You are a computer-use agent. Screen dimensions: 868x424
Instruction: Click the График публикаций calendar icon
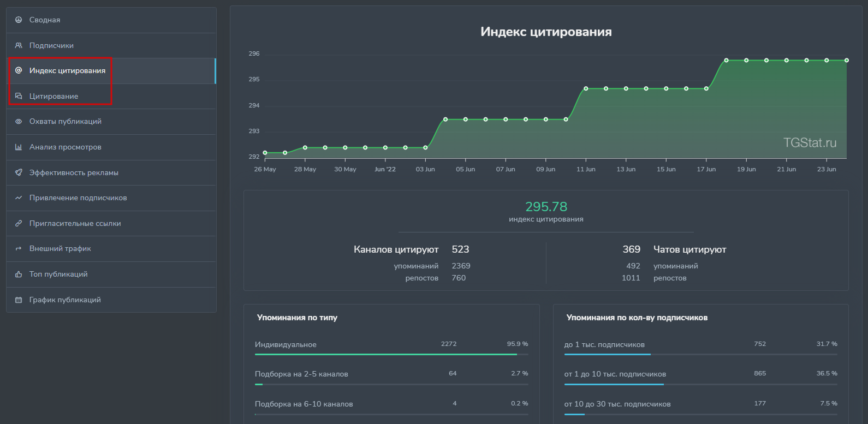pyautogui.click(x=19, y=300)
